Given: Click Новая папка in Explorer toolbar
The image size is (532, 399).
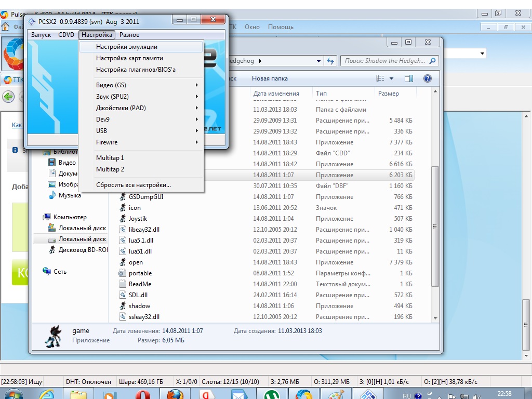Looking at the screenshot, I should coord(270,78).
